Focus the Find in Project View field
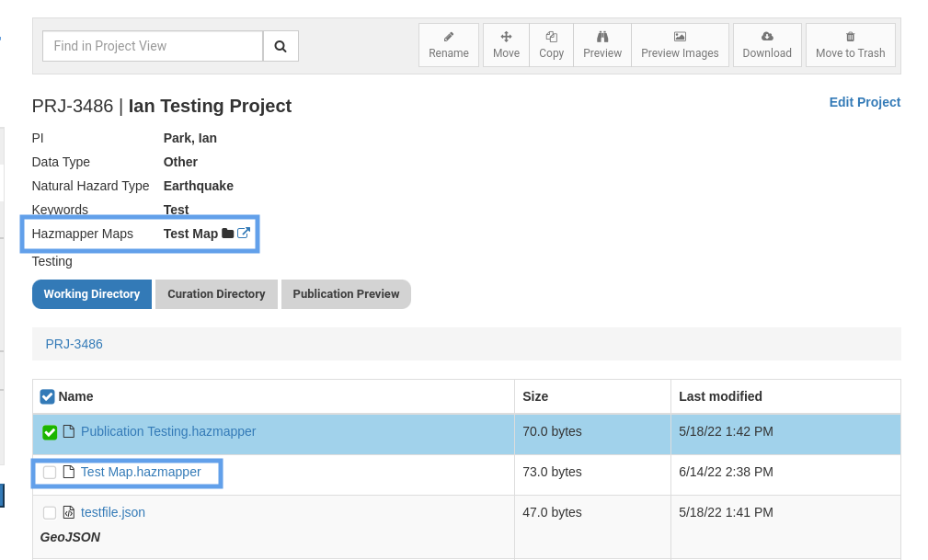Image resolution: width=928 pixels, height=560 pixels. [153, 46]
